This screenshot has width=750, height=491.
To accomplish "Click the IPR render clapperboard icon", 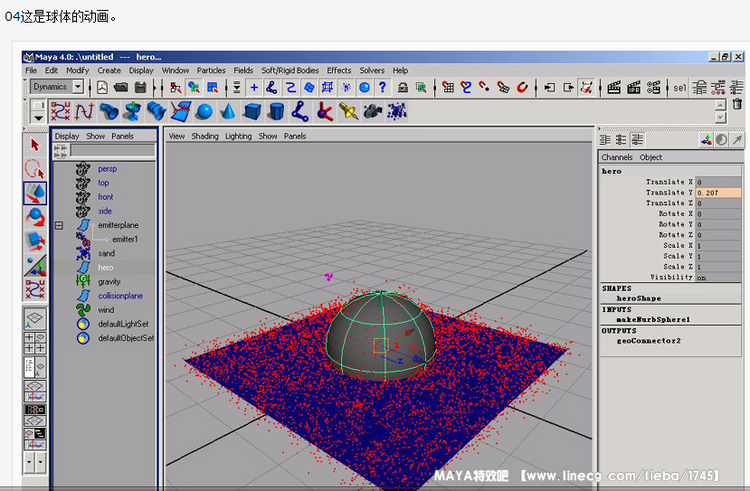I will 633,87.
